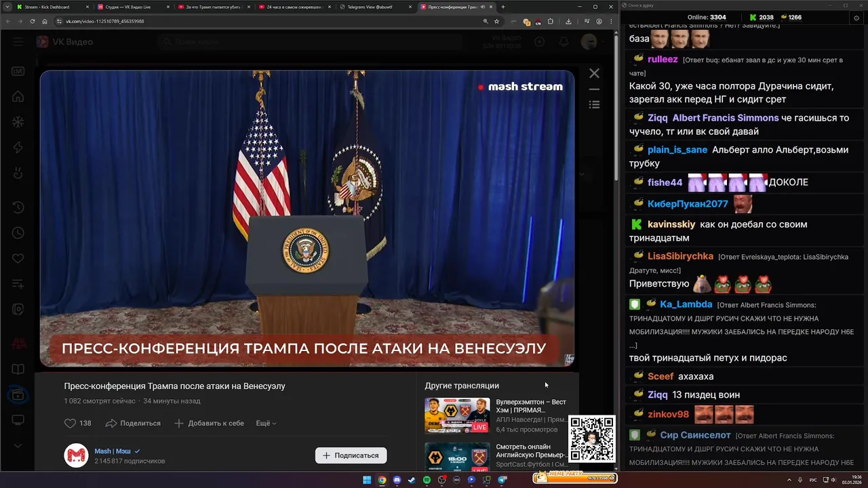Open Discord from the taskbar
Viewport: 868px width, 488px height.
point(397,480)
